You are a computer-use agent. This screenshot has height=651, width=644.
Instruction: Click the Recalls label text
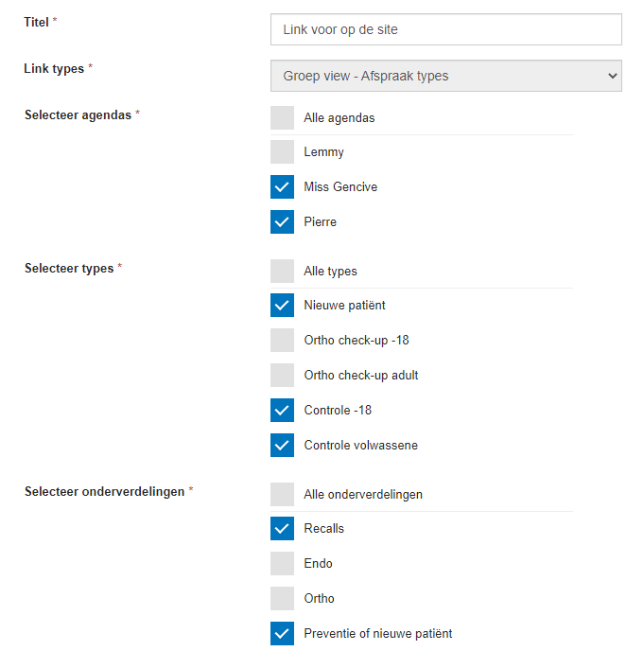pyautogui.click(x=323, y=529)
